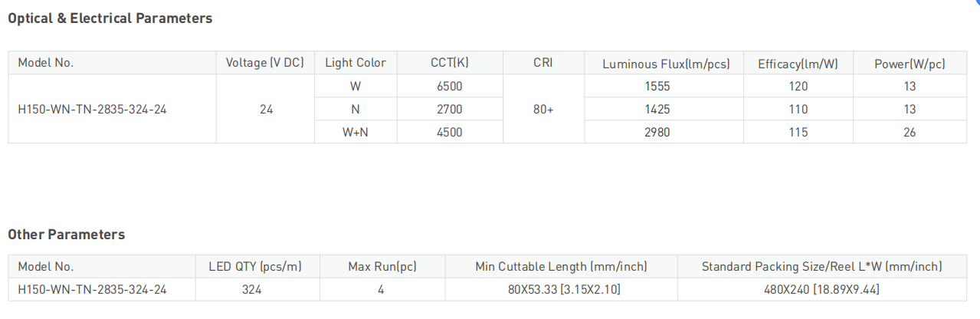Click the CRI column header
The height and width of the screenshot is (319, 980).
[543, 63]
